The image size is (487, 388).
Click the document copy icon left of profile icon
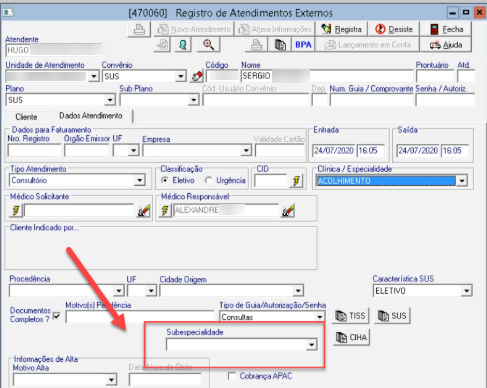click(x=163, y=45)
